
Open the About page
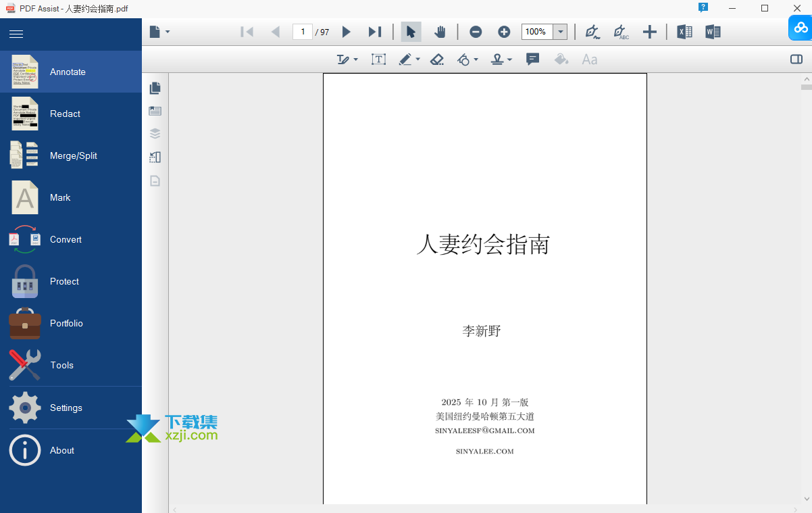click(x=62, y=450)
